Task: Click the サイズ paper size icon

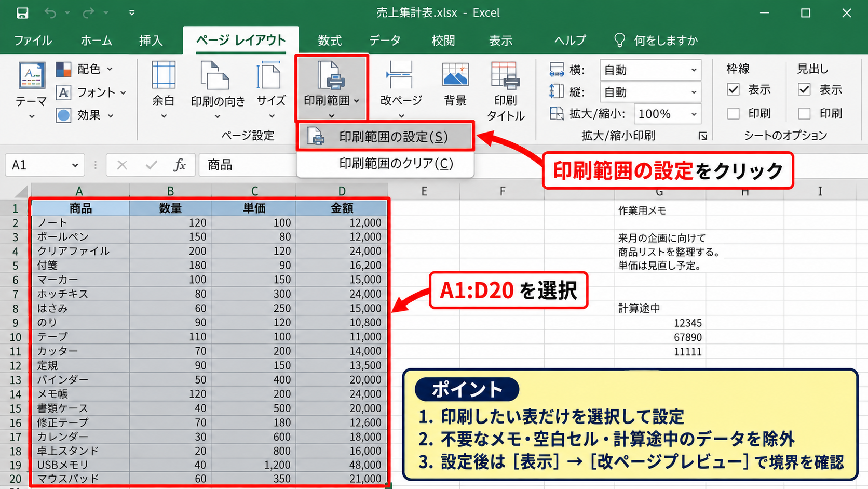Action: tap(269, 75)
